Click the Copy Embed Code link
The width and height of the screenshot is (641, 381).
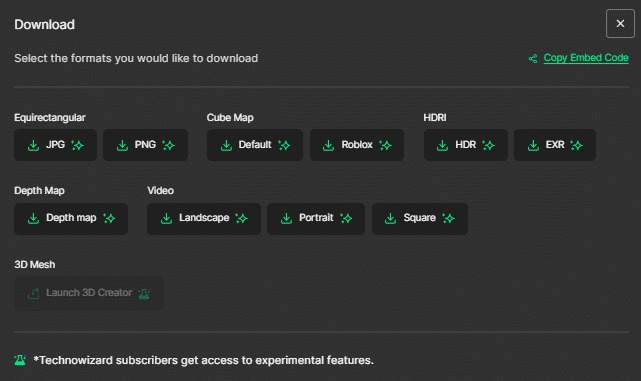tap(586, 58)
